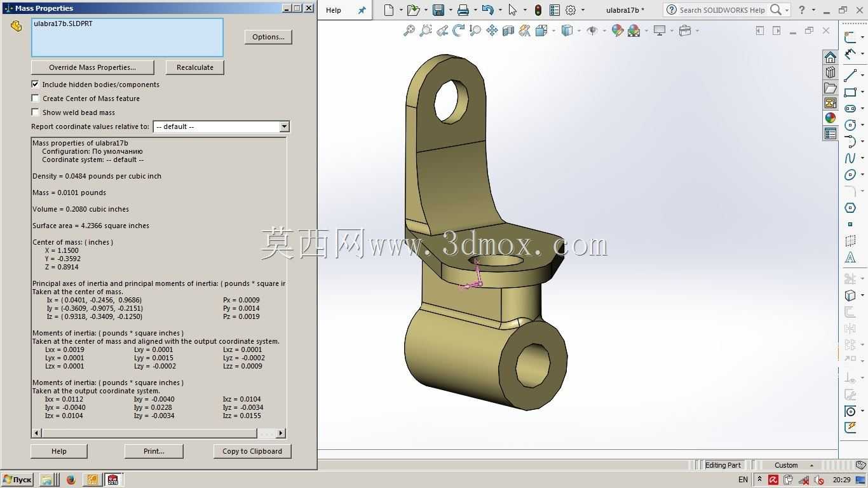Viewport: 868px width, 488px height.
Task: Open the coordinate system default dropdown
Action: (284, 126)
